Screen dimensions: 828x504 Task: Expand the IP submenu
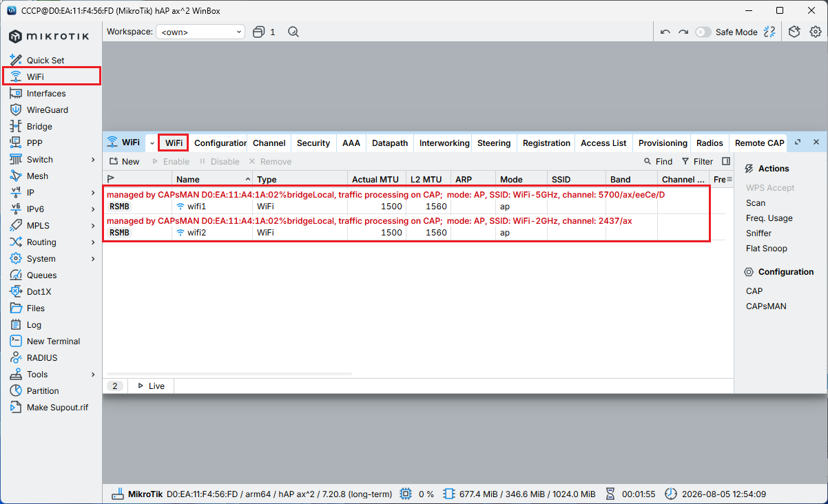click(93, 192)
